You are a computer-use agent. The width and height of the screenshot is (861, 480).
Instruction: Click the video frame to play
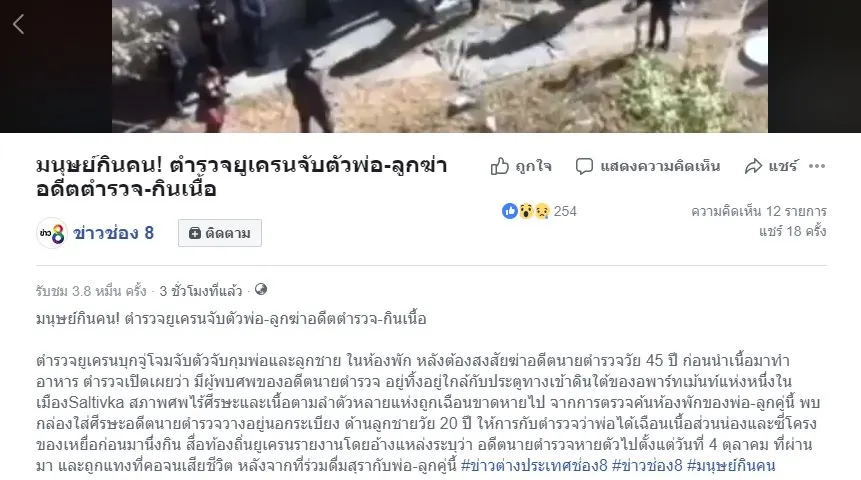pos(440,66)
